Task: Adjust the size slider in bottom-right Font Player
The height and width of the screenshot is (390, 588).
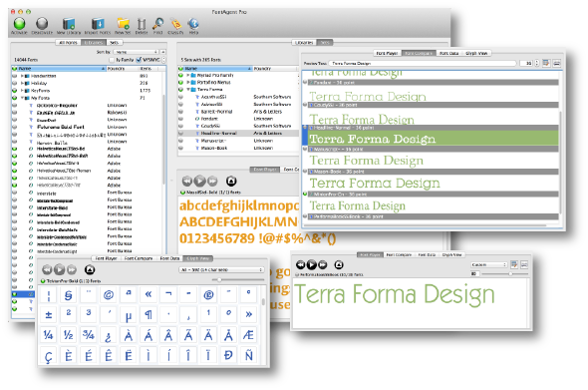Action: coord(510,274)
